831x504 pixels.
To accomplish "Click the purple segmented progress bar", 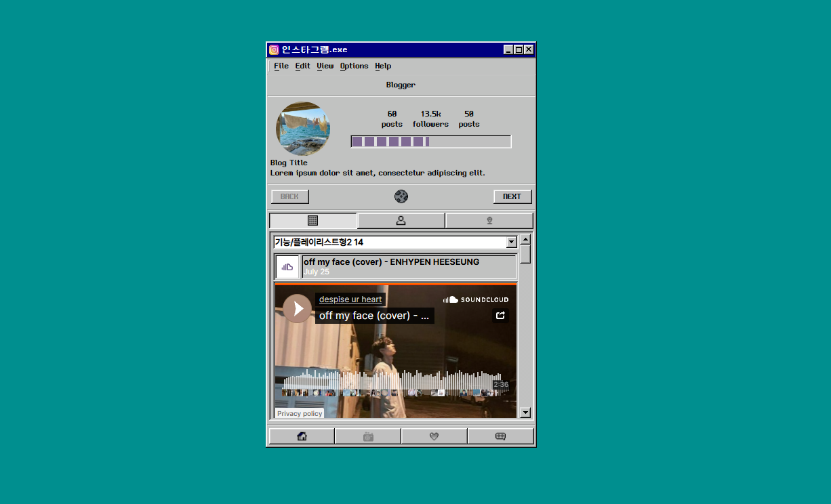I will click(x=431, y=142).
